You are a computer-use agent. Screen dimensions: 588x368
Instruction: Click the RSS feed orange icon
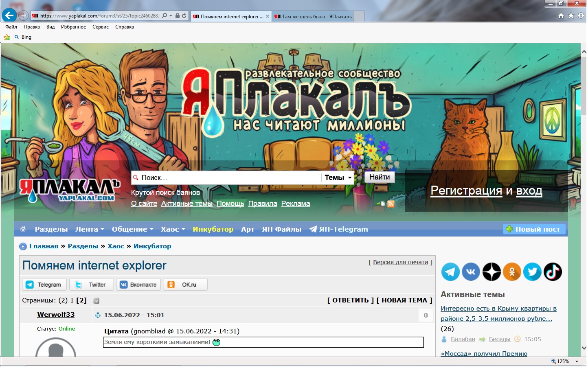pos(391,204)
